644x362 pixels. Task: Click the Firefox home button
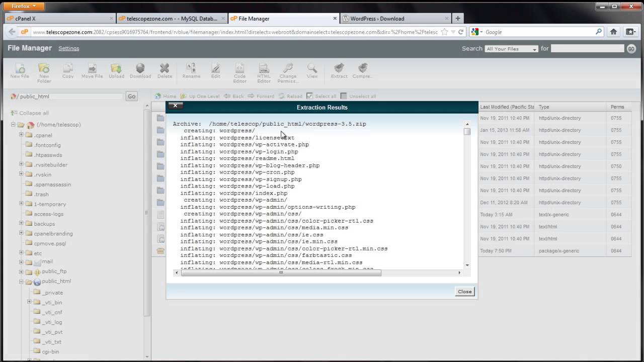pyautogui.click(x=613, y=32)
